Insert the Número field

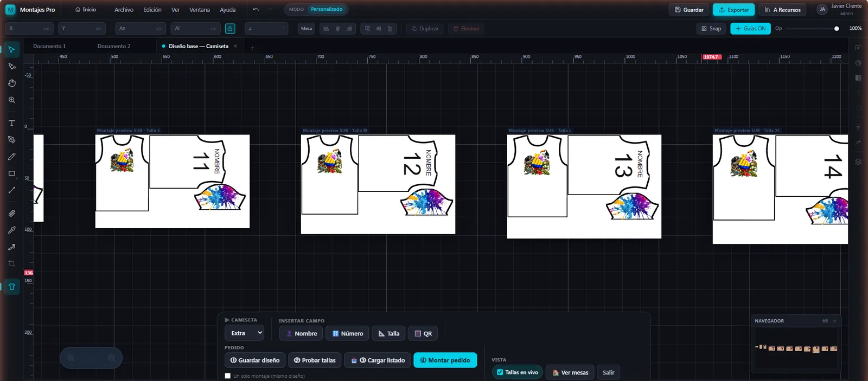tap(347, 333)
